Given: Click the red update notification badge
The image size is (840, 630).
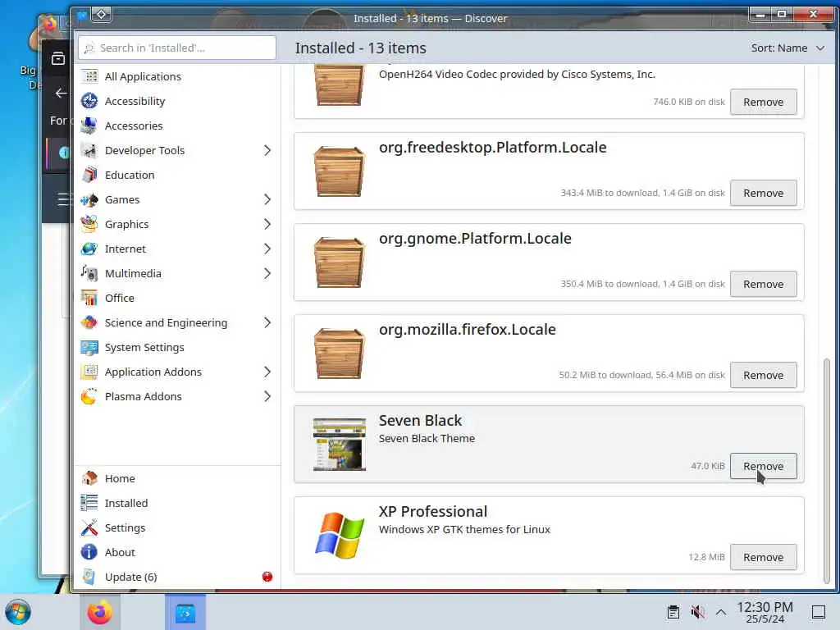Looking at the screenshot, I should pos(267,577).
